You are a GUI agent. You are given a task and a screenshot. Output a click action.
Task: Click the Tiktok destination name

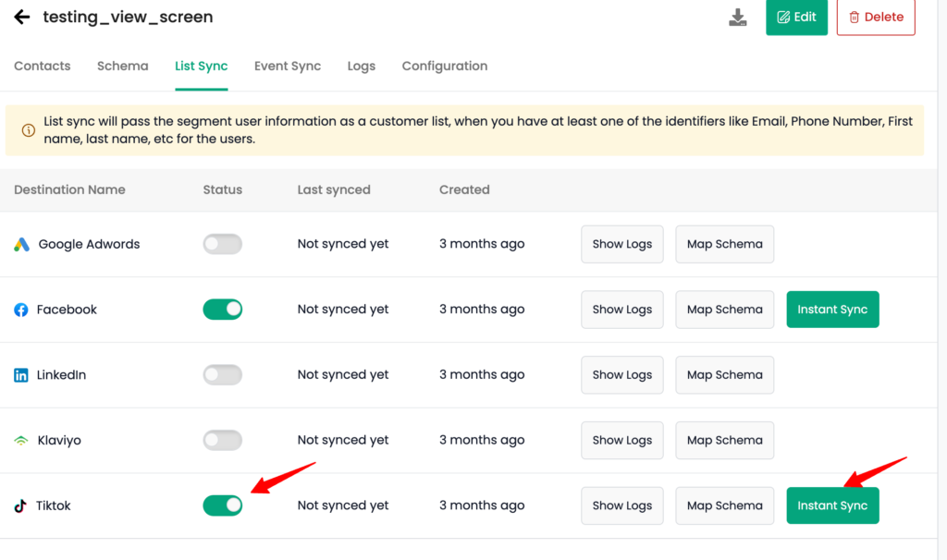point(53,505)
